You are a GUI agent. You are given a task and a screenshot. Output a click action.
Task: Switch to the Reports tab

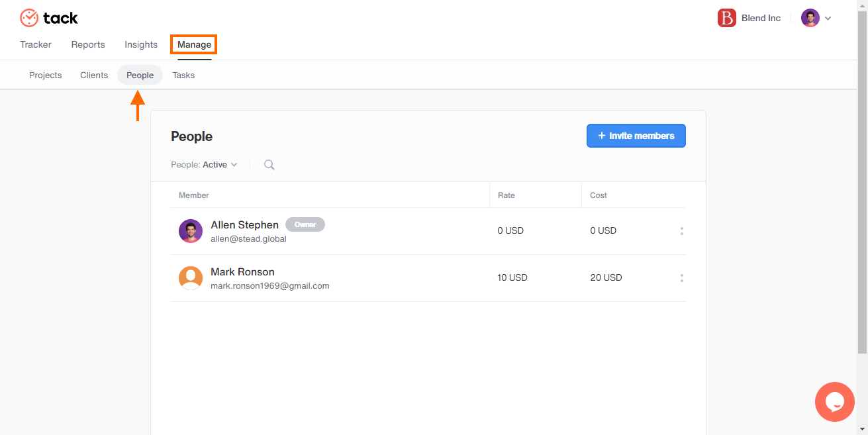[88, 45]
